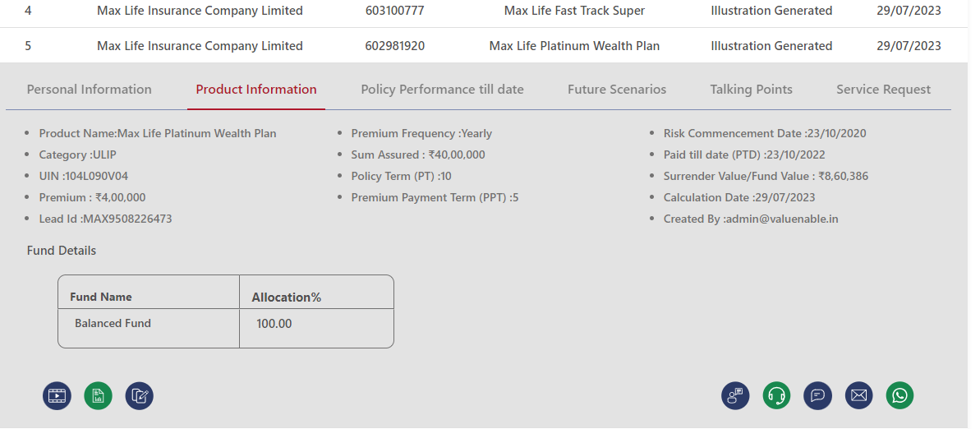980x429 pixels.
Task: Go to the Future Scenarios tab
Action: [617, 90]
